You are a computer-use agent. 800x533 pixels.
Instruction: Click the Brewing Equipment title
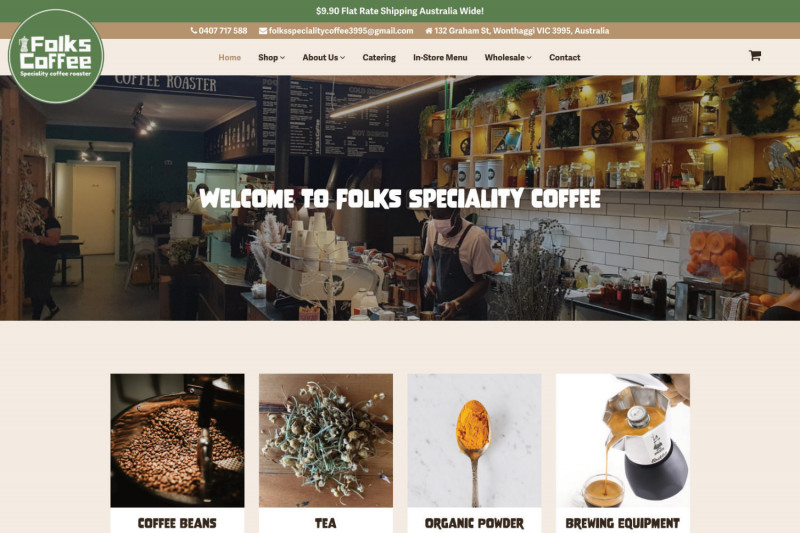point(622,523)
